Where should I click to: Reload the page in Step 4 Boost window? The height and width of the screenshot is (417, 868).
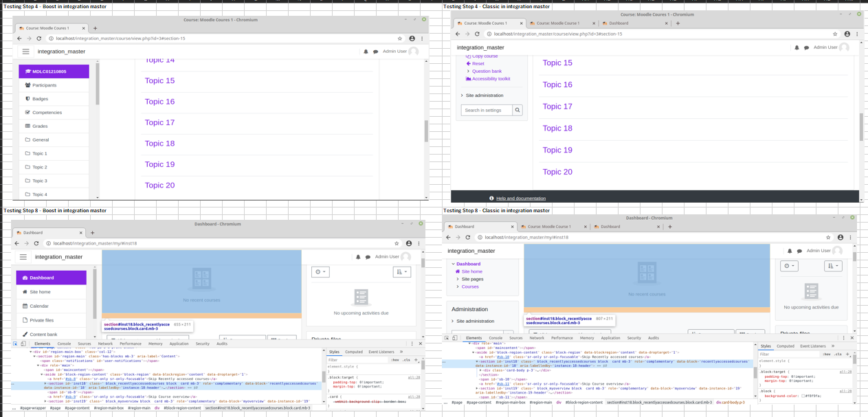point(39,38)
